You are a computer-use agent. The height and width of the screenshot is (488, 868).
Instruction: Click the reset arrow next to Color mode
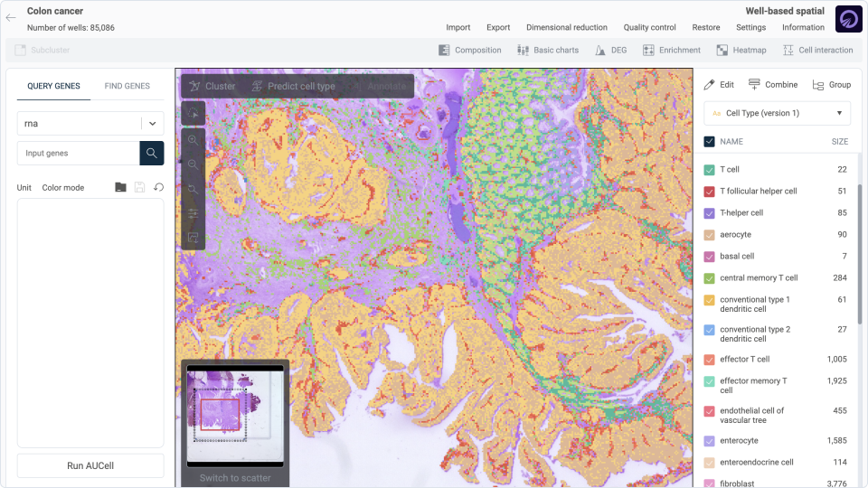coord(158,188)
